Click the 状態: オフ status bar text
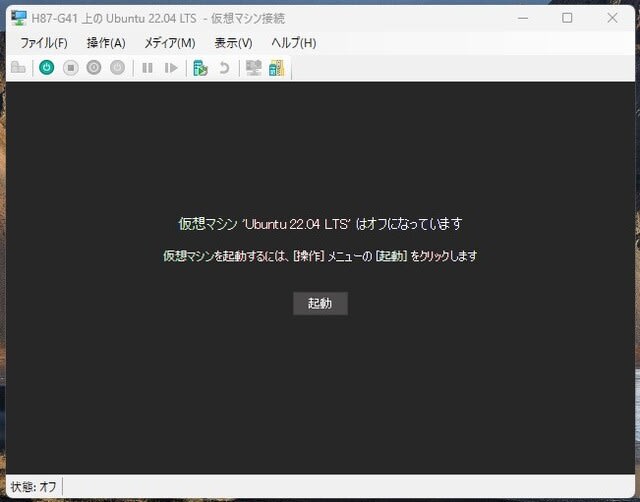This screenshot has height=502, width=640. click(33, 486)
